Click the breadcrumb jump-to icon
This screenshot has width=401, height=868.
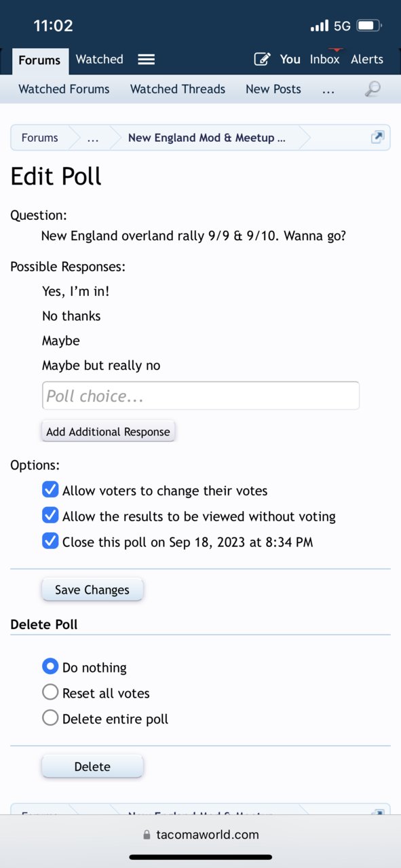click(378, 137)
